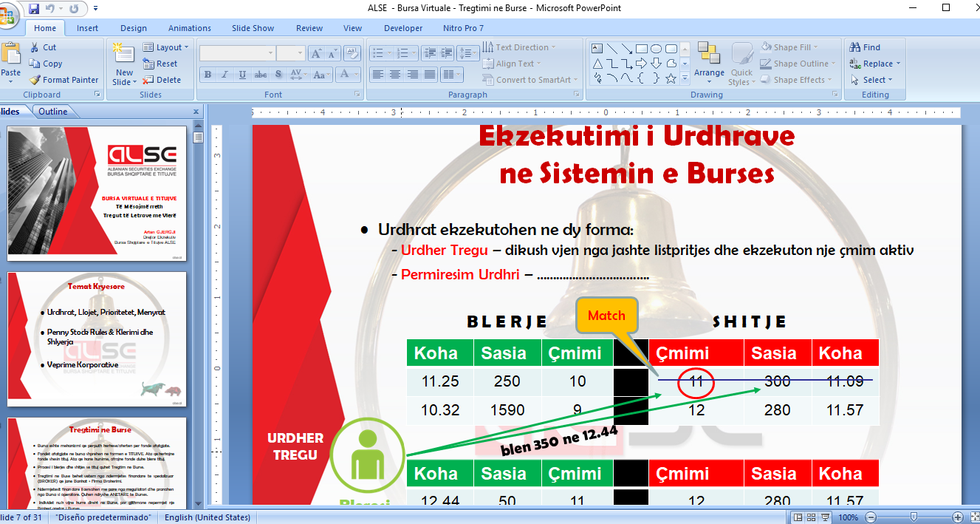Click the Save icon in quick access toolbar
This screenshot has height=524, width=980.
[x=34, y=9]
